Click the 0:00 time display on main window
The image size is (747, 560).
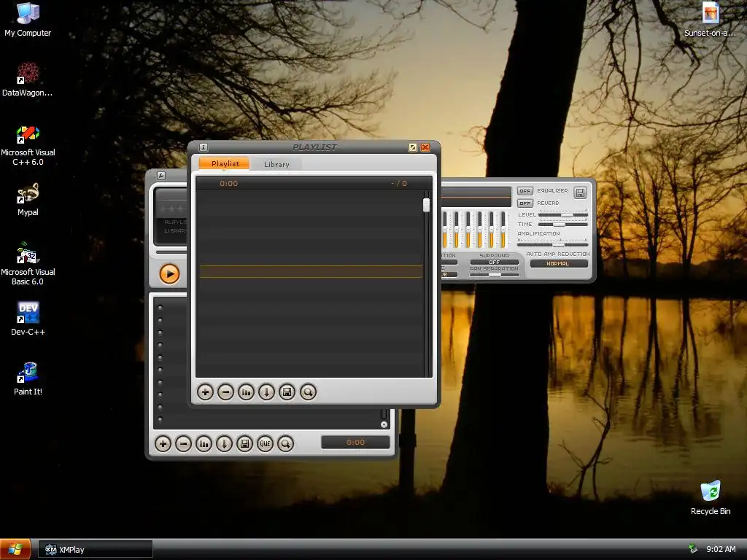[x=355, y=443]
